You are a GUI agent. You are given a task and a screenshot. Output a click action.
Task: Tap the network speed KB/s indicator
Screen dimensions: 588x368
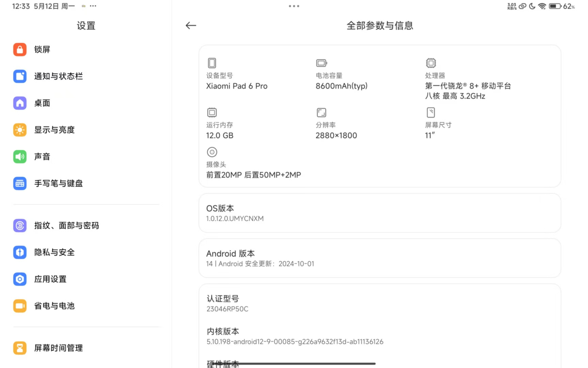click(x=512, y=6)
